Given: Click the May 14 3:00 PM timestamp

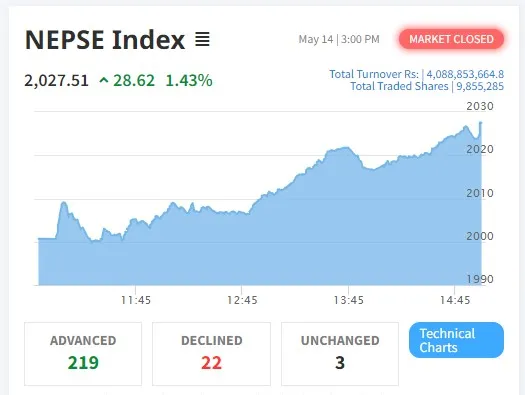Looking at the screenshot, I should (339, 39).
